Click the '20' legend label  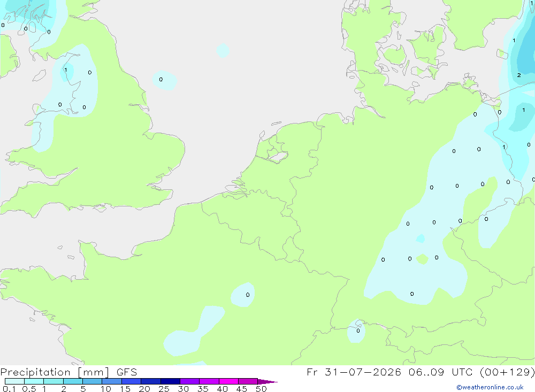[x=144, y=389]
